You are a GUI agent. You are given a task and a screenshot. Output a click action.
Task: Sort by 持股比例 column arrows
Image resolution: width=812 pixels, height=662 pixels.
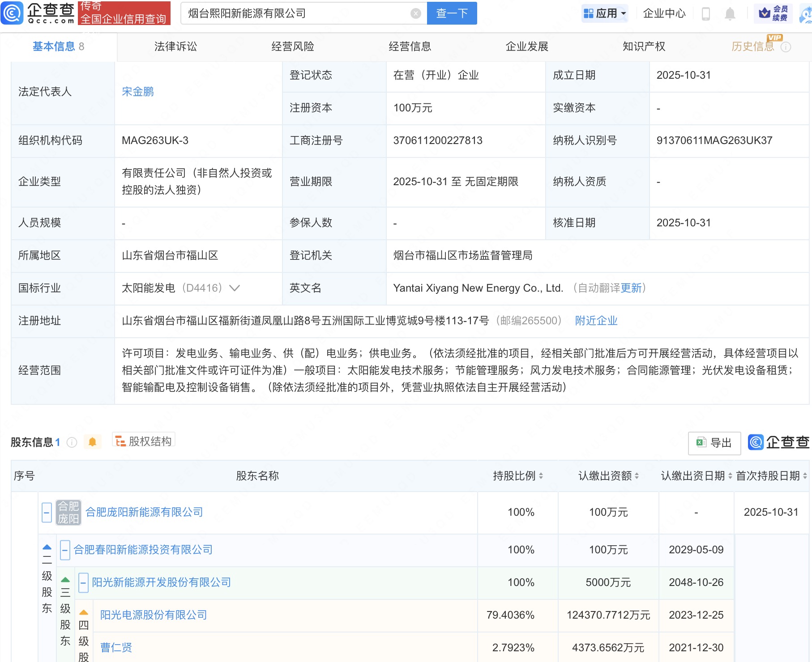point(542,476)
